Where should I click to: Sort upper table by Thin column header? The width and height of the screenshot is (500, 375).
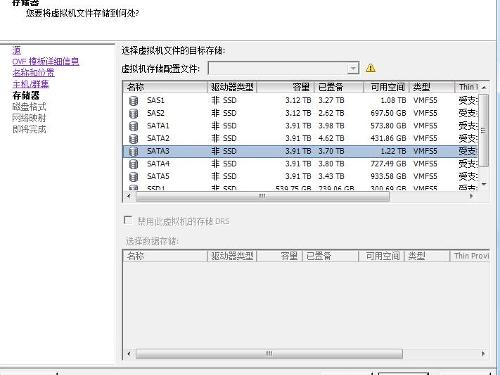467,87
